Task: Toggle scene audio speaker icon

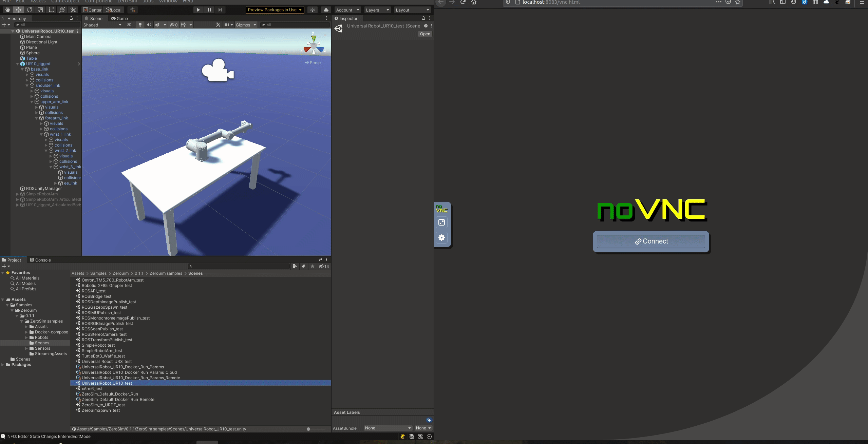Action: (149, 25)
